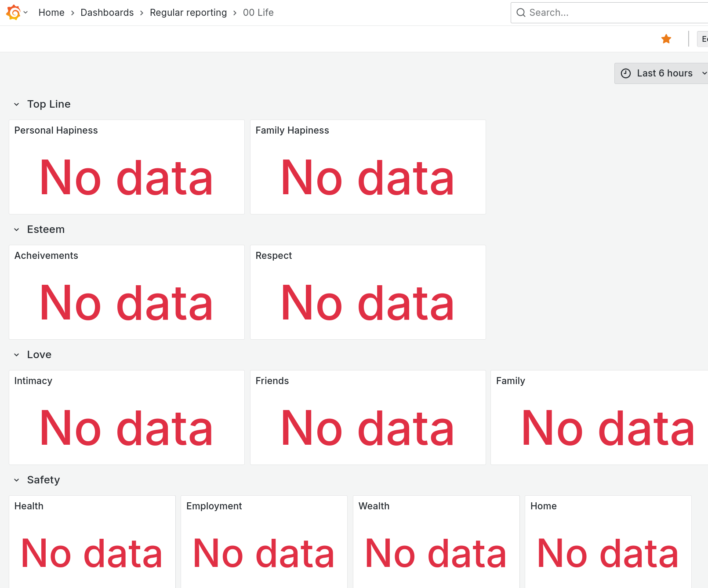Click the Employment panel title

point(214,506)
